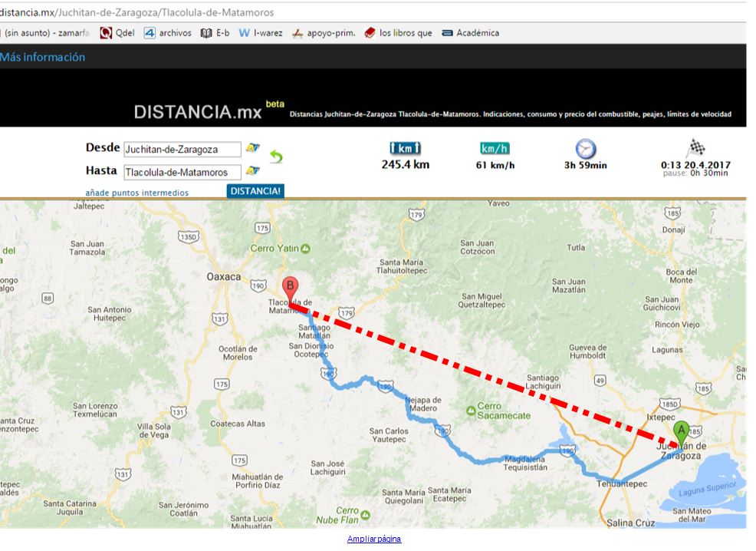Click the checkered finish flag icon
This screenshot has width=756, height=551.
[697, 147]
